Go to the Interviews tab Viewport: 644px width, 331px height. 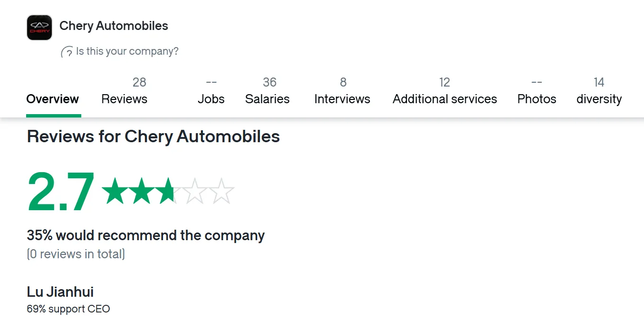click(342, 91)
